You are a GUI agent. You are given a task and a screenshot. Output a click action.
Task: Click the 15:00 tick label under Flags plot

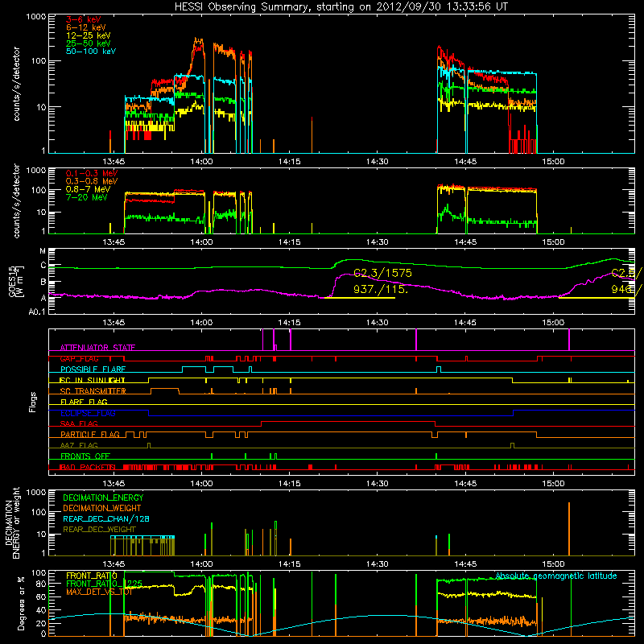tap(553, 484)
